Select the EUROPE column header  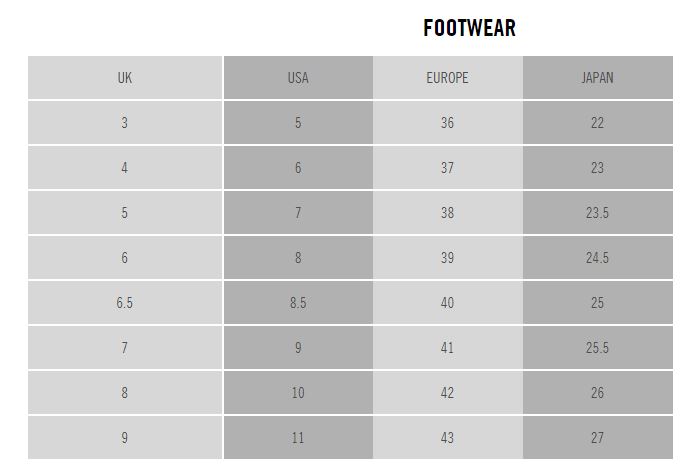[x=448, y=78]
